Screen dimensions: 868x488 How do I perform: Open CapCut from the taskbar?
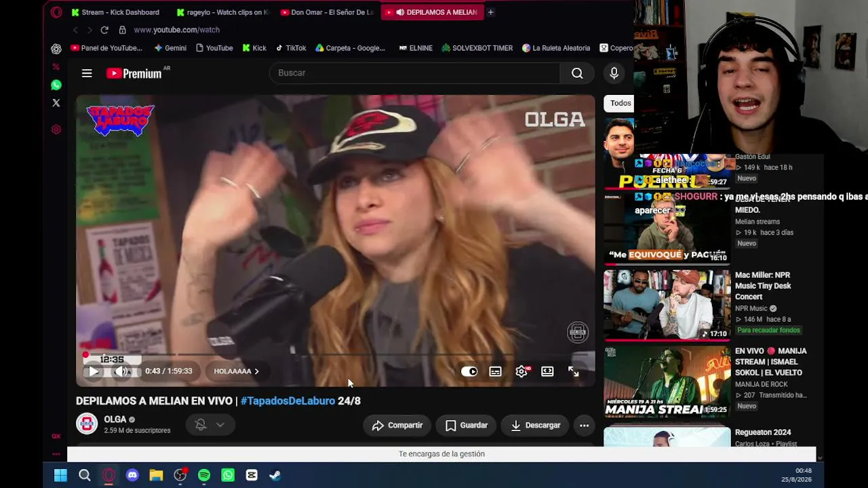click(x=252, y=475)
